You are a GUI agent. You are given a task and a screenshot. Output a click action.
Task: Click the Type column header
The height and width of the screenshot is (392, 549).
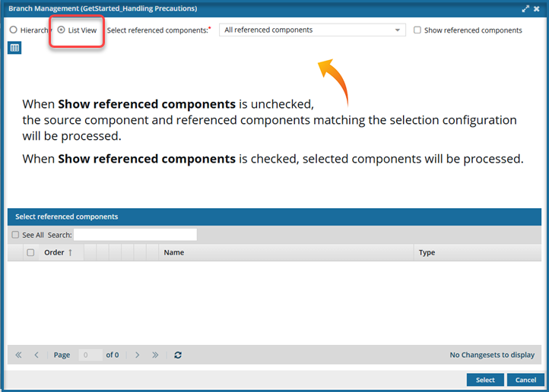pos(427,252)
